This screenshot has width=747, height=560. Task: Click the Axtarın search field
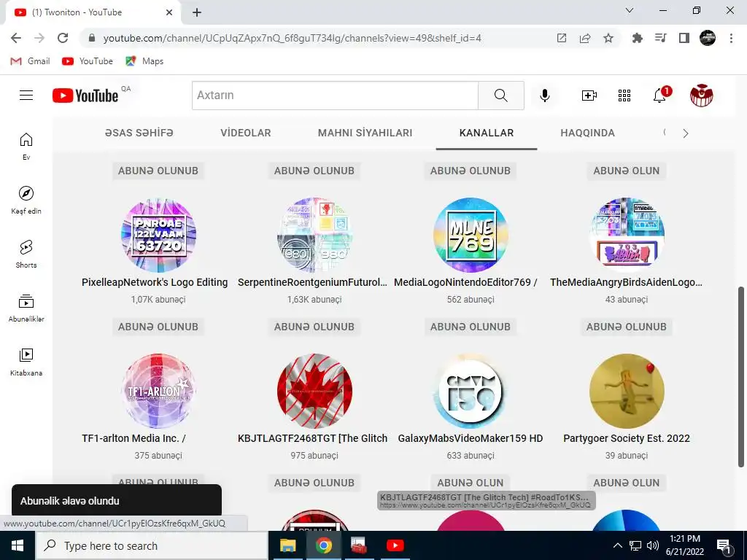[x=335, y=96]
